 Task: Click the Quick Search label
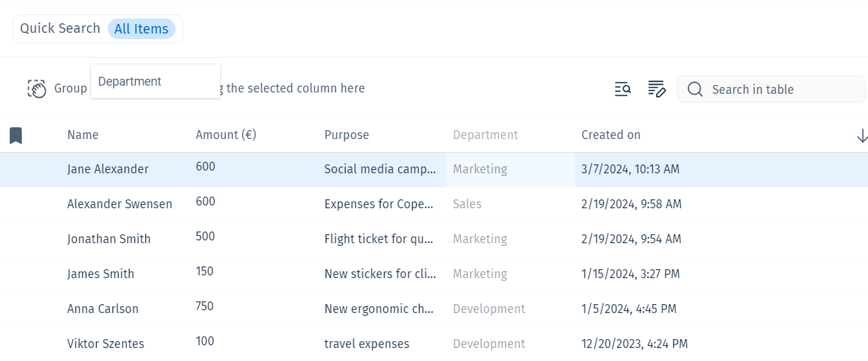click(60, 28)
